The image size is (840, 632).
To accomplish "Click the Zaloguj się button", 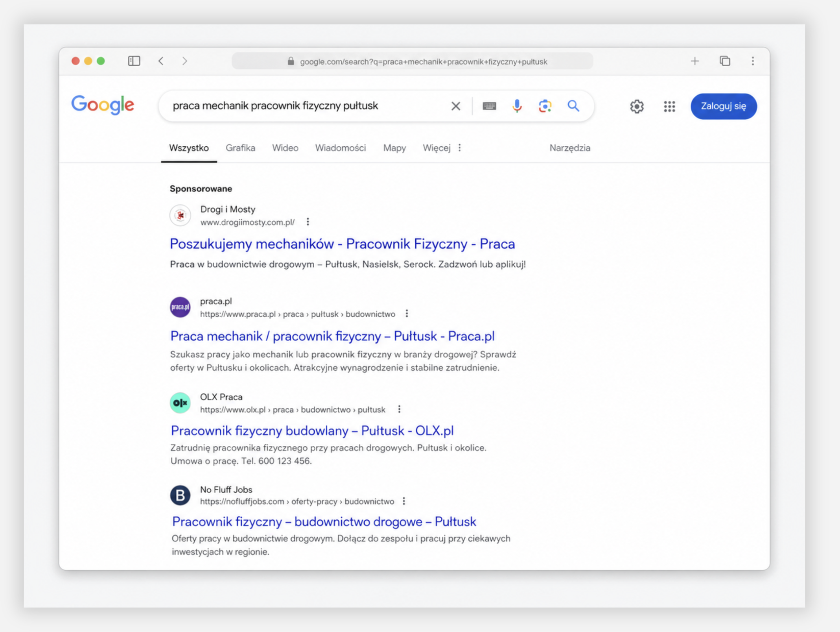I will point(723,106).
